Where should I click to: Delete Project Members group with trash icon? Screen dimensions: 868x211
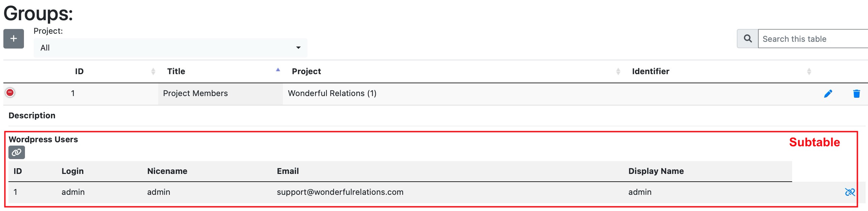click(x=856, y=94)
